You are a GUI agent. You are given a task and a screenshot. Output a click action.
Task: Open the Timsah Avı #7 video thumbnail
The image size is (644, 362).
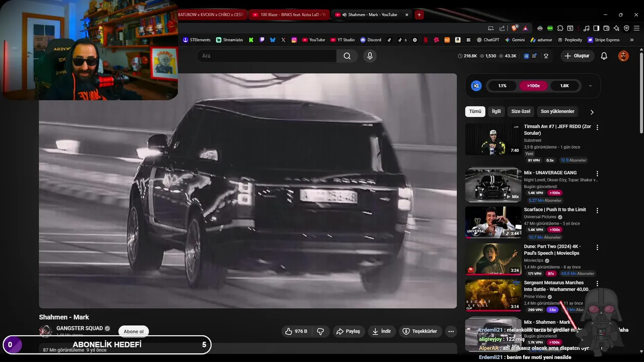[x=493, y=139]
